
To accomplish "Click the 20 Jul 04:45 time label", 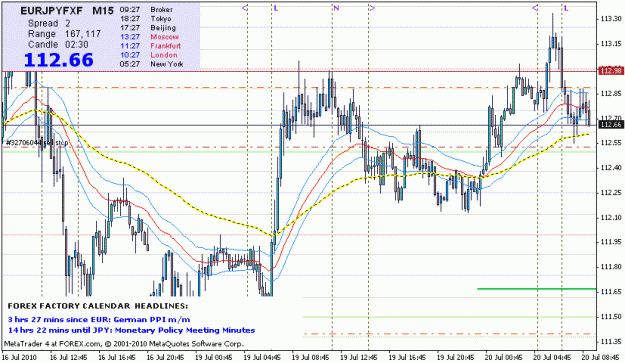I will tap(553, 357).
